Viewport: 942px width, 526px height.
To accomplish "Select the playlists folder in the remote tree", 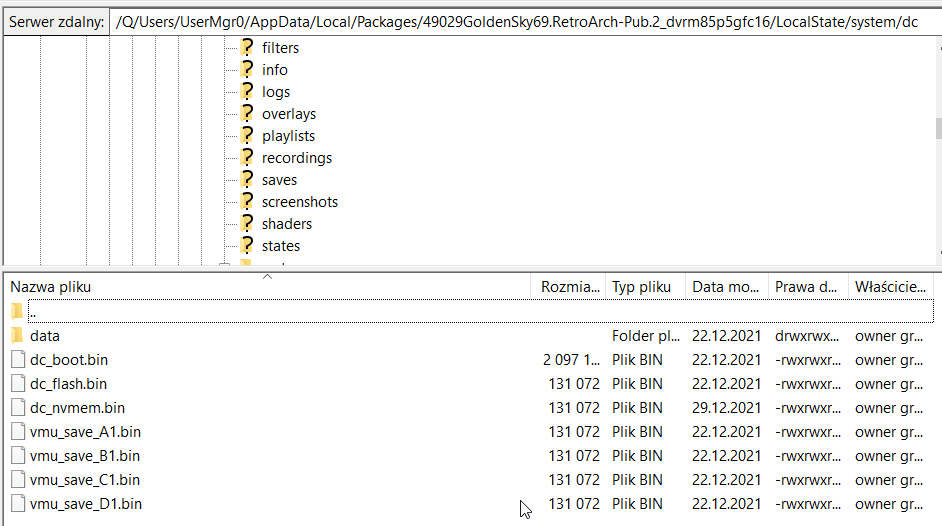I will pyautogui.click(x=288, y=136).
